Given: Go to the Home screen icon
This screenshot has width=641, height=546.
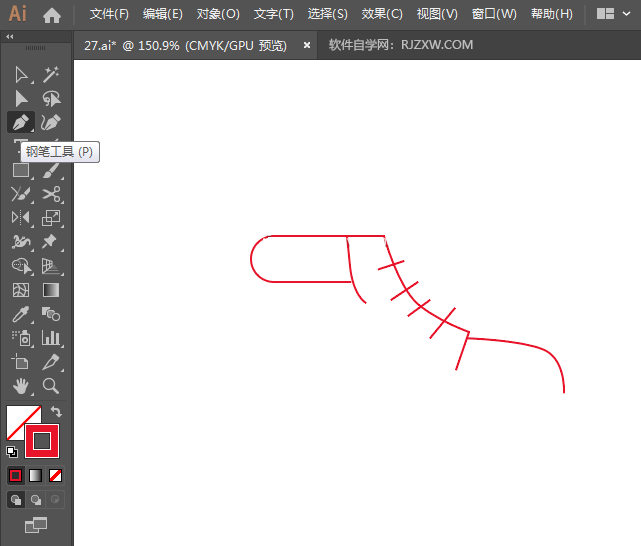Looking at the screenshot, I should [x=52, y=15].
